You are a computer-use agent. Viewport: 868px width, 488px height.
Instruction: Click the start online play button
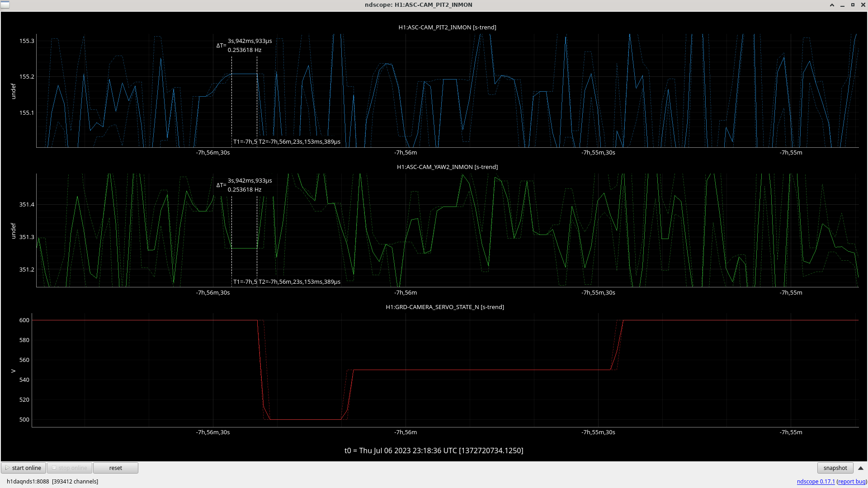point(24,468)
